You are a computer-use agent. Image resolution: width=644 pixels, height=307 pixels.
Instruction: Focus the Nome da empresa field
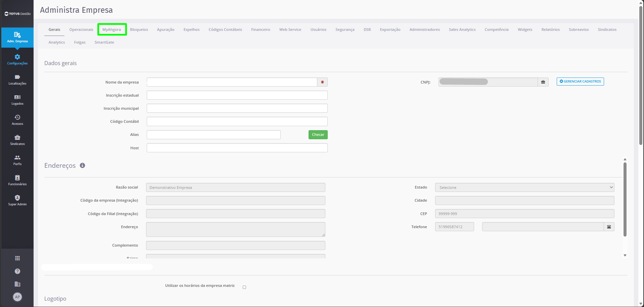click(232, 82)
